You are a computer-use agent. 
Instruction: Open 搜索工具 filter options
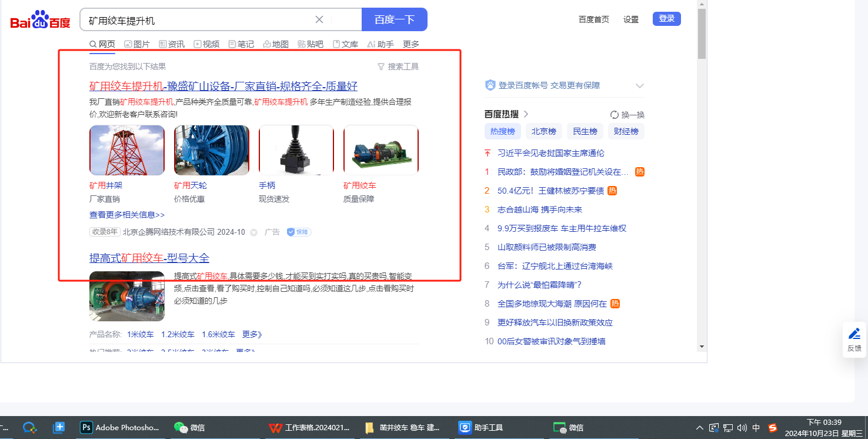(x=398, y=66)
